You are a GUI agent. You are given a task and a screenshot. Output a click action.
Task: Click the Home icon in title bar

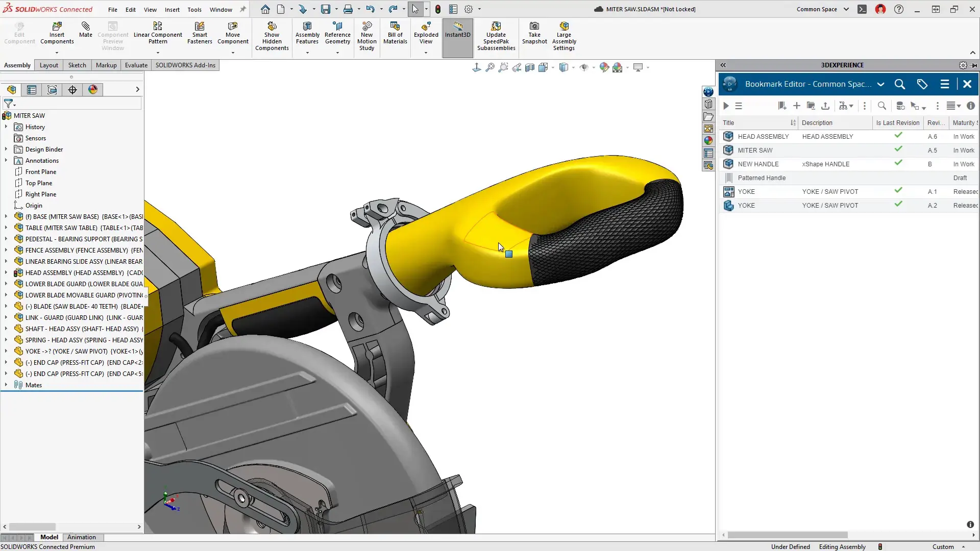(x=265, y=9)
